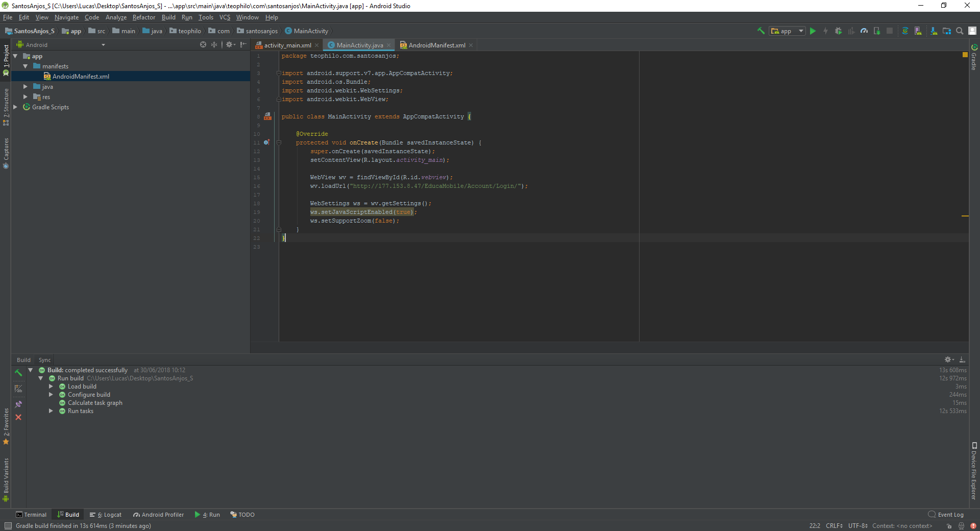Click the Make Project hammer icon
980x531 pixels.
pos(761,31)
